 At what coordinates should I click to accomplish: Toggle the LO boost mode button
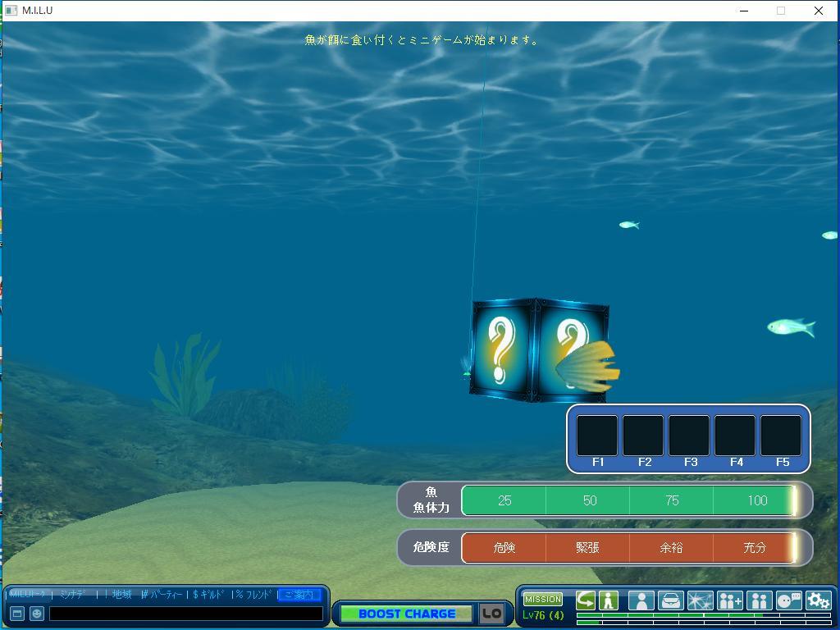[491, 614]
